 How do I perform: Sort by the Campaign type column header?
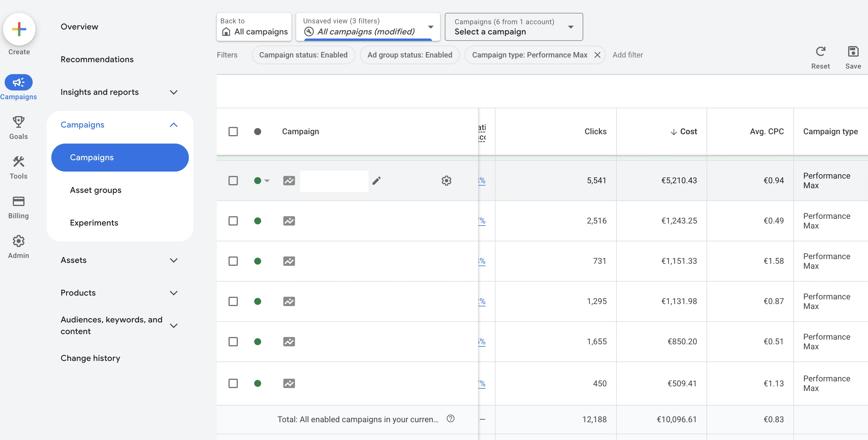(x=830, y=131)
